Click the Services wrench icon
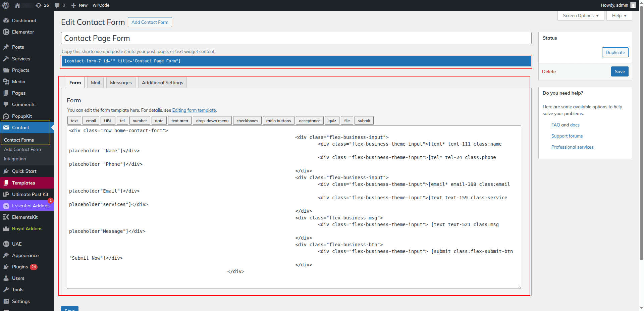 click(6, 59)
